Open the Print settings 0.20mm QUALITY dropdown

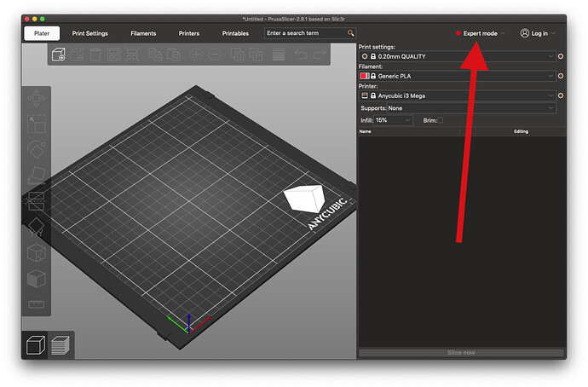[x=458, y=55]
